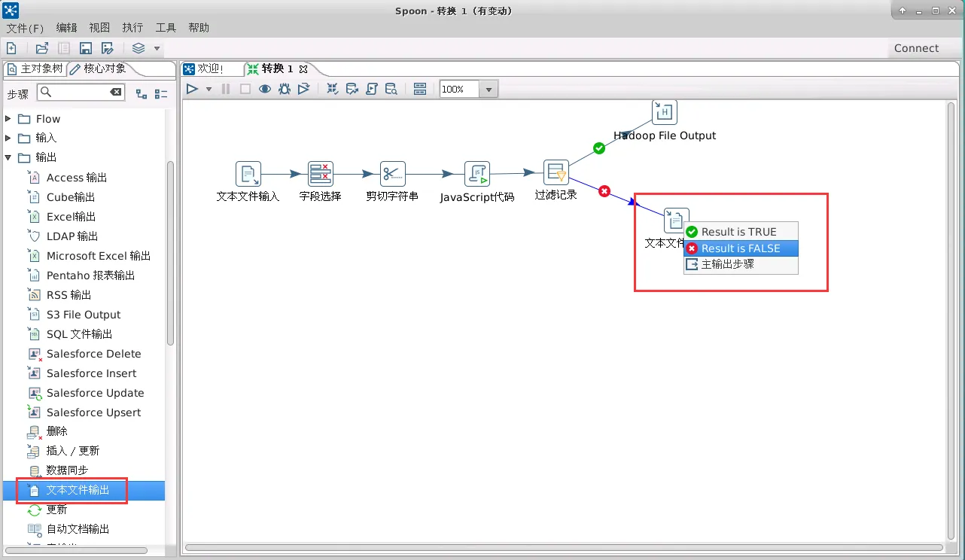Click the perspectives layers icon
Viewport: 965px width, 560px height.
tap(139, 48)
